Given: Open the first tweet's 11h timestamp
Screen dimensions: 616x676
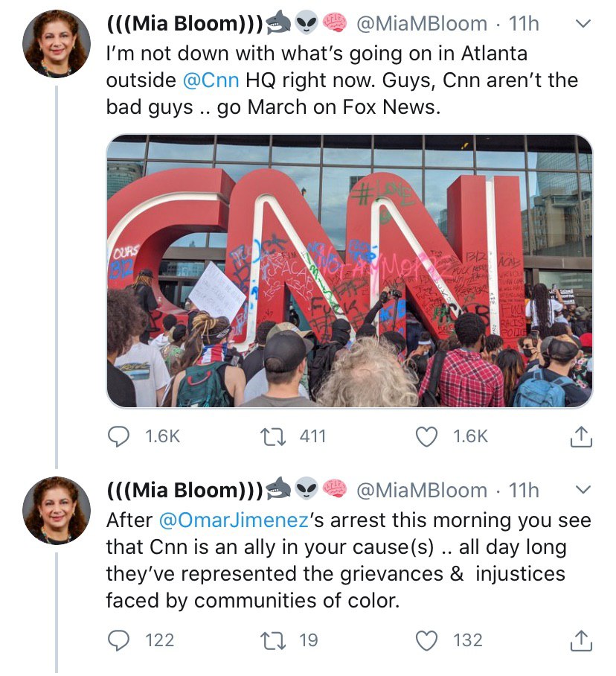Looking at the screenshot, I should tap(524, 24).
